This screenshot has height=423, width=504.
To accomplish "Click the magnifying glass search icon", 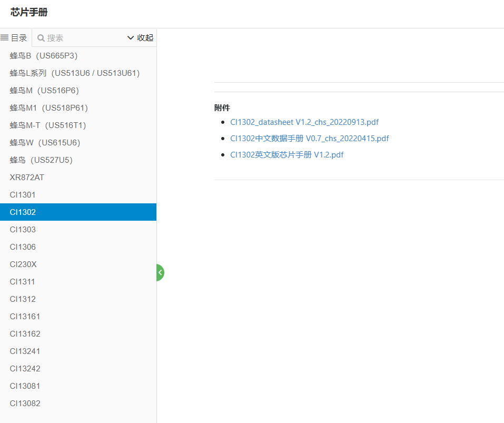I will 41,37.
